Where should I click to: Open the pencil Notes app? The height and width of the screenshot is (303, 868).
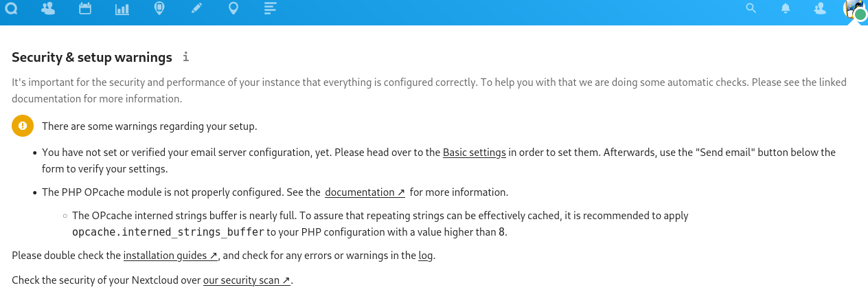[196, 9]
